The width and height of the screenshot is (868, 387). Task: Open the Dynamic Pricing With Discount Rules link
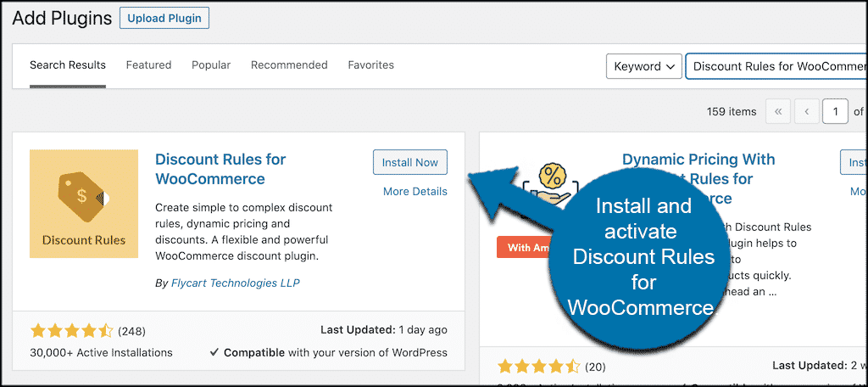click(x=698, y=160)
